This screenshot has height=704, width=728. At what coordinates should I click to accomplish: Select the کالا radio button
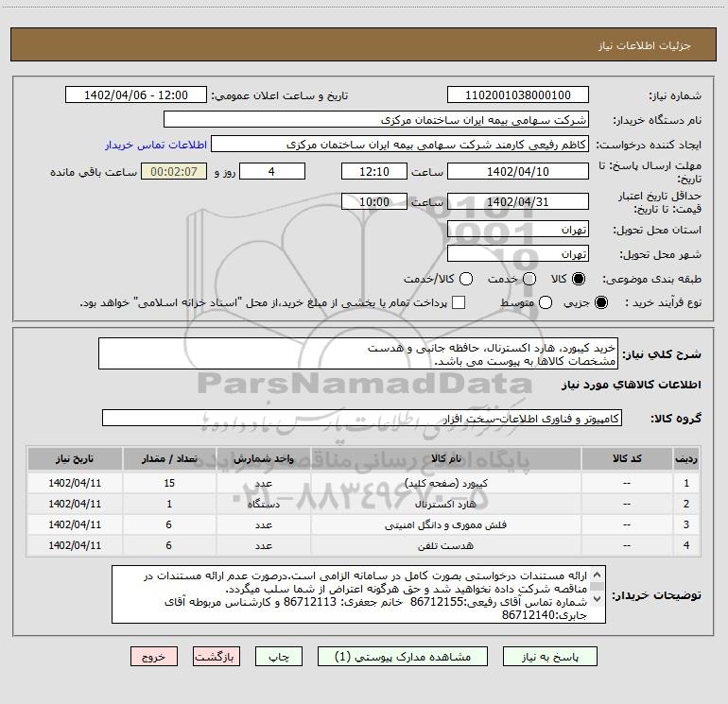coord(579,279)
